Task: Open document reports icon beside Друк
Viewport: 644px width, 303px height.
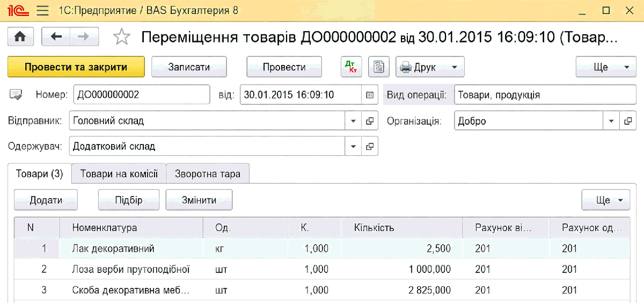Action: click(x=379, y=67)
